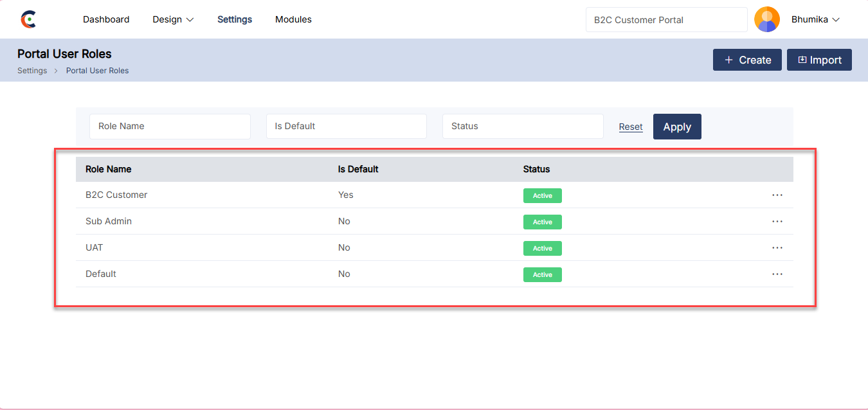Screen dimensions: 868x410
Task: Open the Status filter field
Action: (522, 127)
